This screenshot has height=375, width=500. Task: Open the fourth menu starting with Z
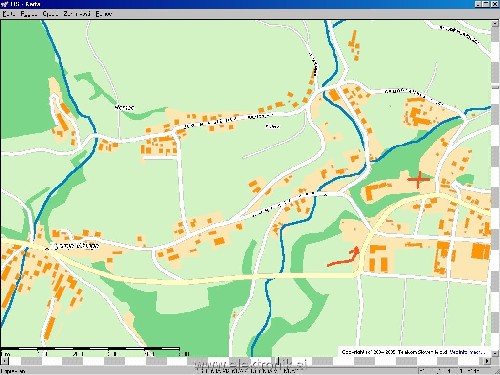point(77,14)
